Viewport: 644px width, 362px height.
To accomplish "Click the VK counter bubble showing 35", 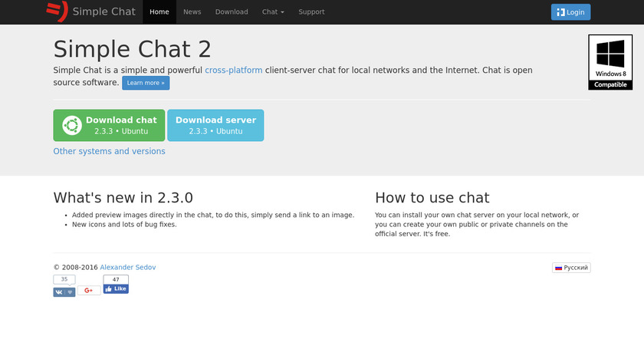I will click(64, 279).
